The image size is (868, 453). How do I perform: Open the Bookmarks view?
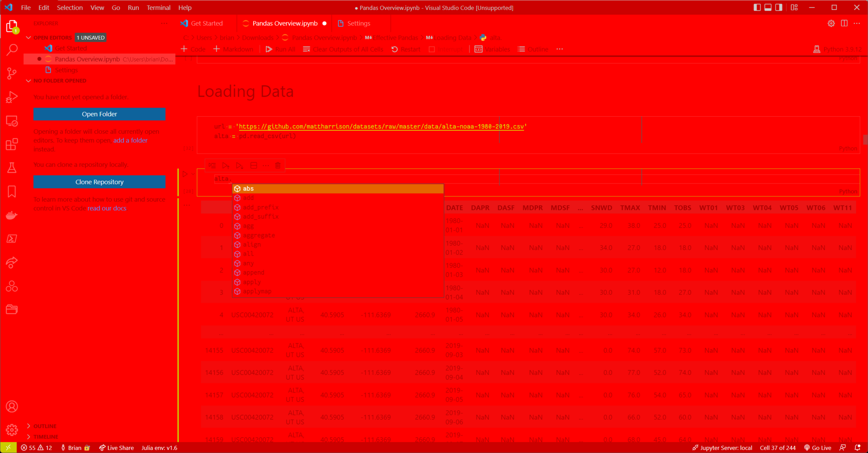[x=12, y=191]
